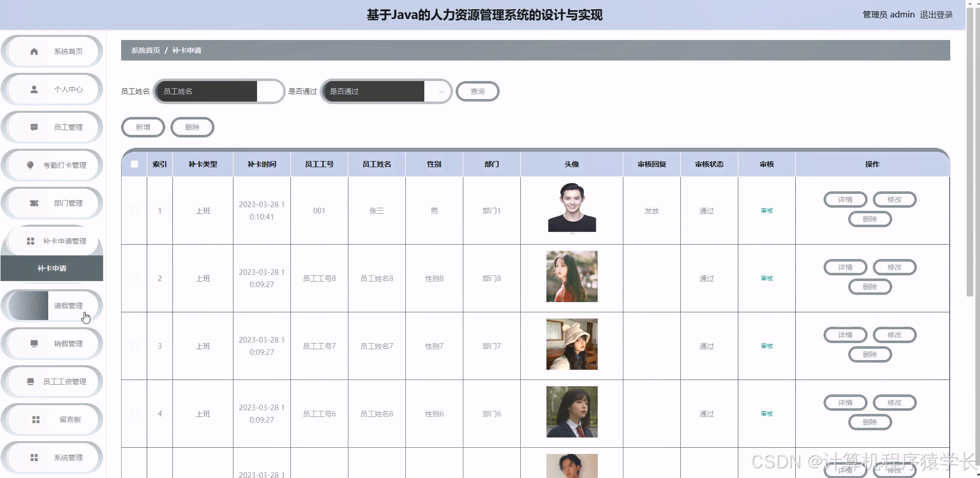Click 详情 for row 员工姓名6
Viewport: 980px width, 478px height.
(x=846, y=403)
